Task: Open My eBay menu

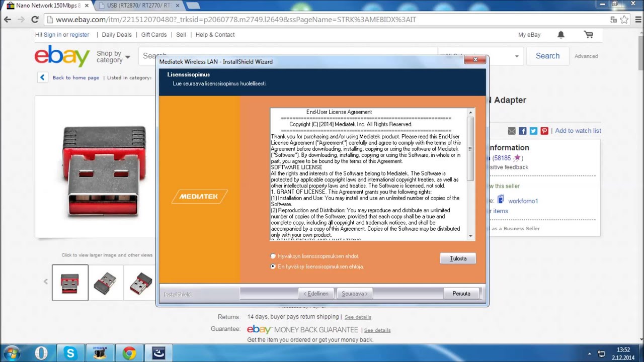Action: (529, 35)
